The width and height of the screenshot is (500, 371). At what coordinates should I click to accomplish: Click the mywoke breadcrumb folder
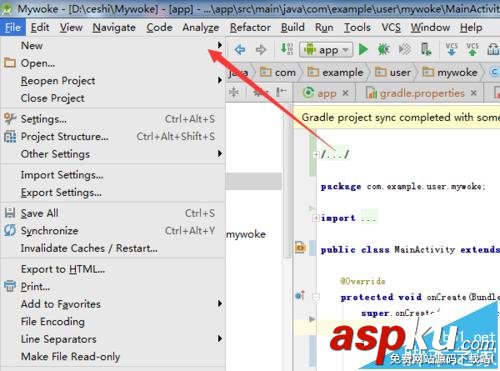tap(450, 72)
